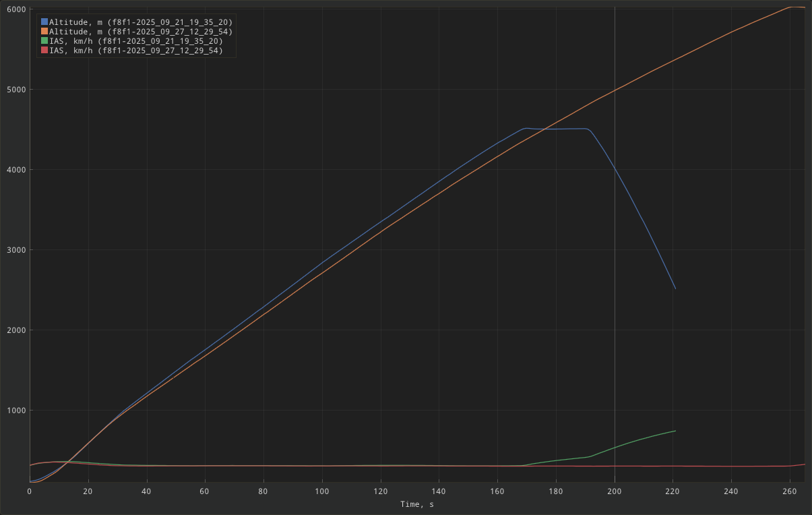The width and height of the screenshot is (812, 515).
Task: Click the 200 tick on the time axis
Action: tap(615, 491)
